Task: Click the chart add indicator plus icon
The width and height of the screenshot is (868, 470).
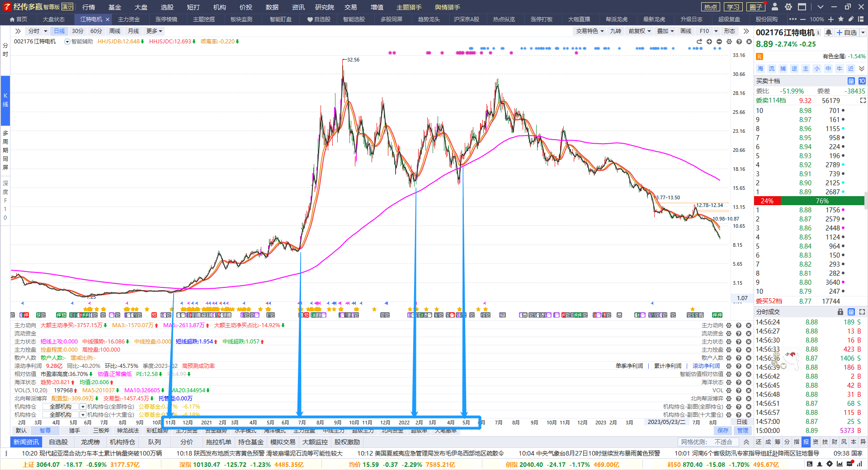Action: (709, 42)
